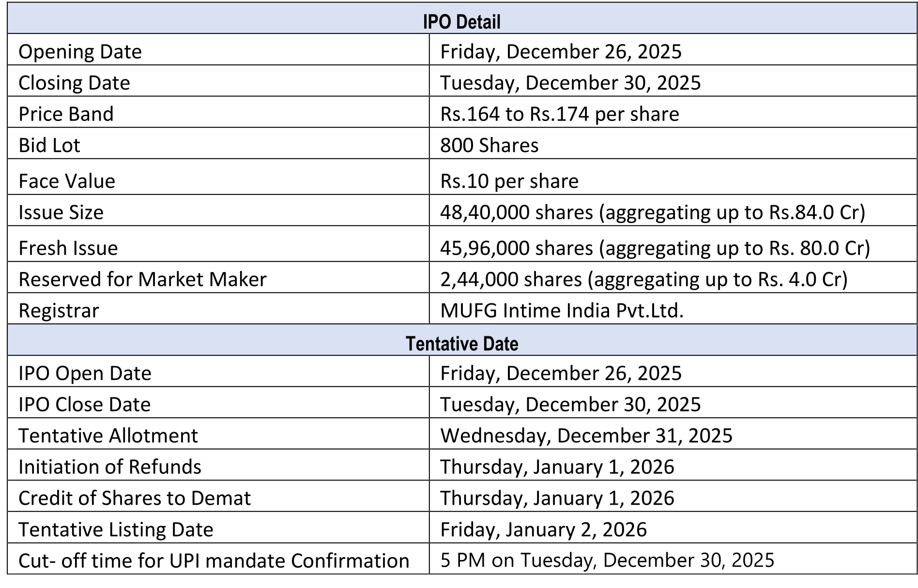Click the IPO Detail header row

(x=461, y=22)
